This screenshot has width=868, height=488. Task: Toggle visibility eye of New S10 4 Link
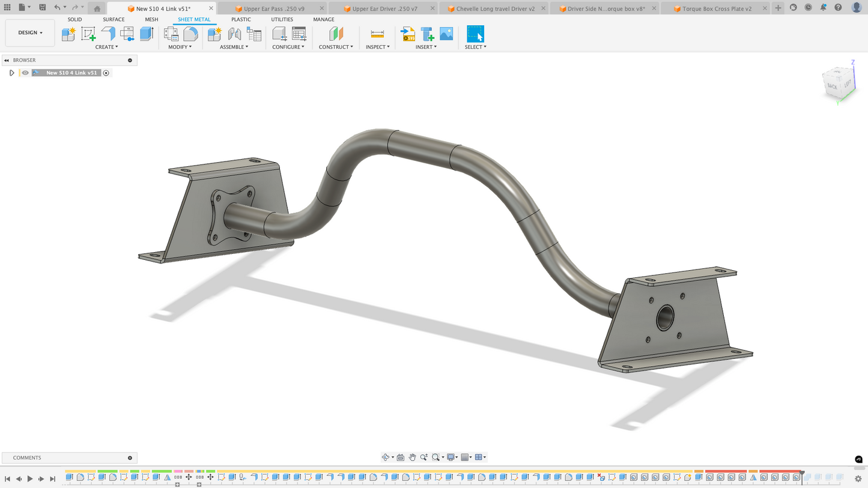[25, 73]
